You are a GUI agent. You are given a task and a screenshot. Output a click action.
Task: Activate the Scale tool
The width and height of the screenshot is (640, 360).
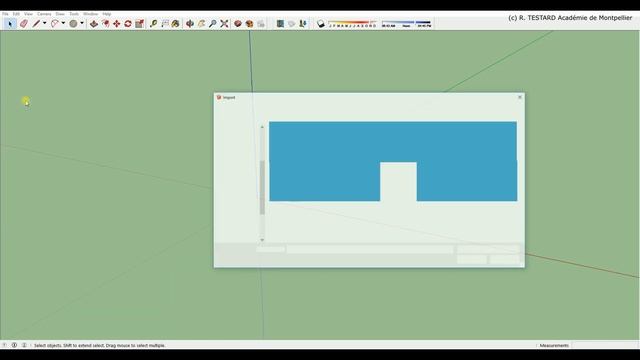[140, 24]
